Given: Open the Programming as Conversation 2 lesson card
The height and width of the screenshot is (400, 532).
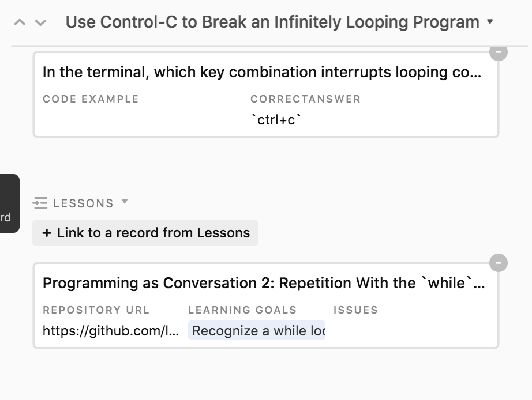Looking at the screenshot, I should [x=263, y=283].
